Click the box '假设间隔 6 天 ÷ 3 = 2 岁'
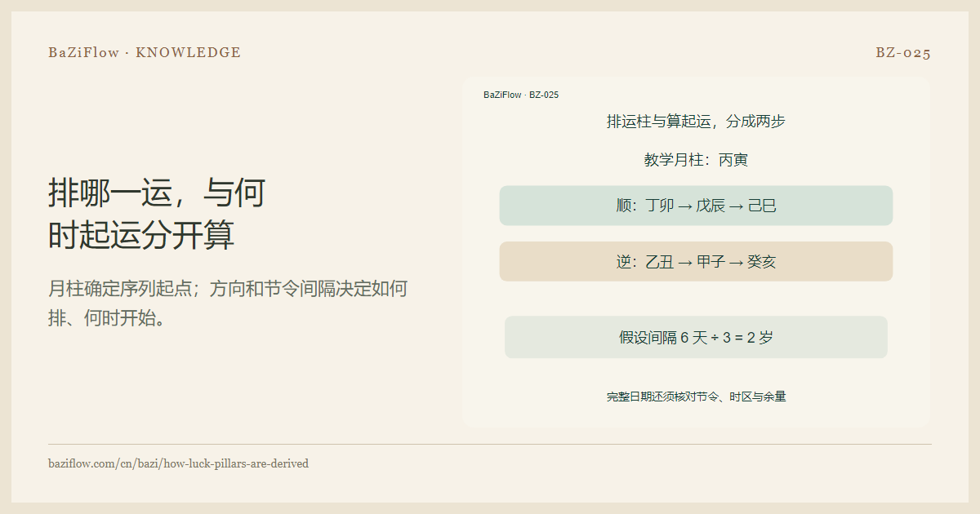980x514 pixels. 696,337
